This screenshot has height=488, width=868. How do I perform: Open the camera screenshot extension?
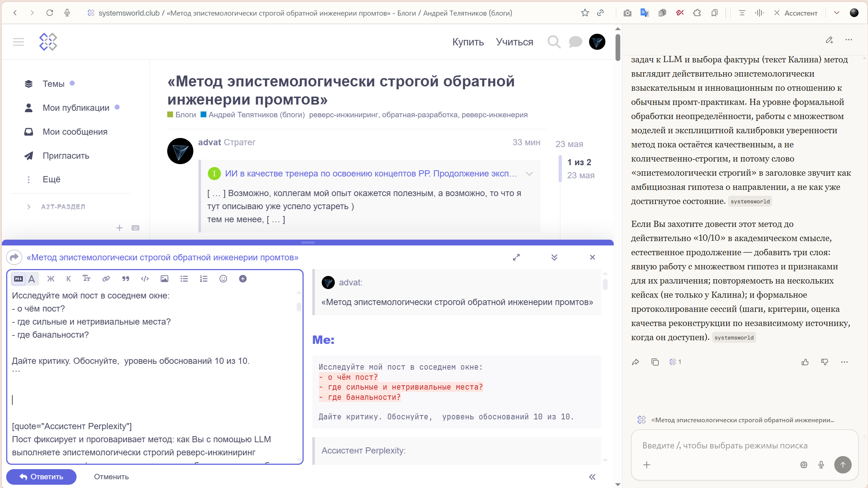tap(627, 13)
